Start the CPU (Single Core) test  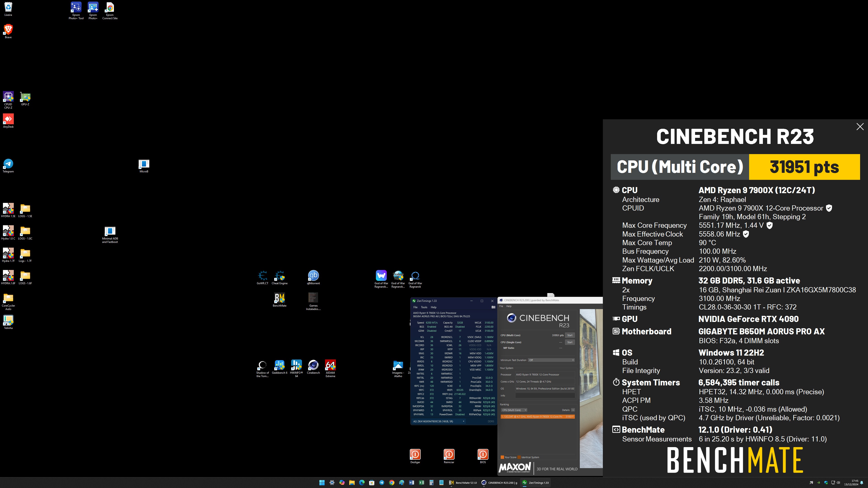pos(570,342)
